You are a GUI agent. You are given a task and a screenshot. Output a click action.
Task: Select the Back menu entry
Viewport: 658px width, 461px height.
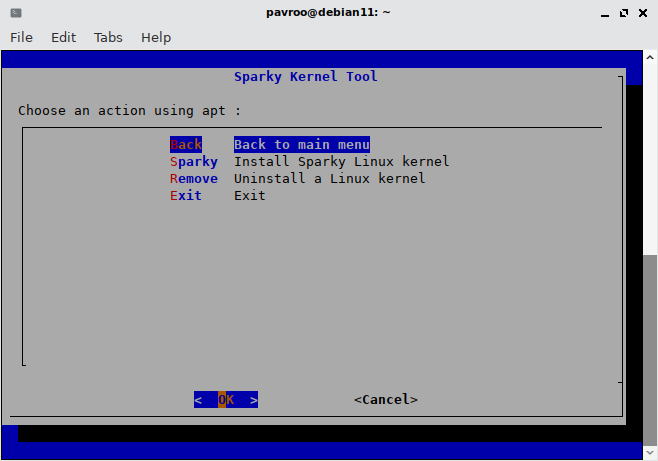click(x=186, y=145)
